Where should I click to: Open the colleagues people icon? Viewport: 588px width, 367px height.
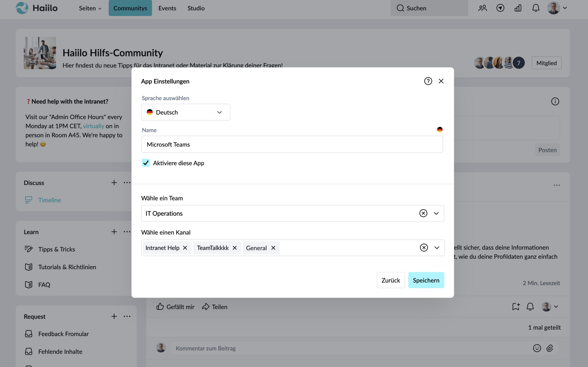(x=482, y=8)
